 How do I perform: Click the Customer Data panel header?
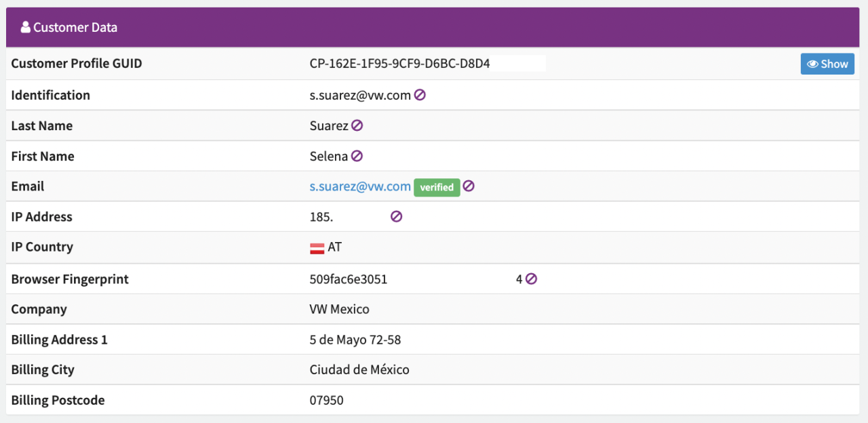pos(433,27)
